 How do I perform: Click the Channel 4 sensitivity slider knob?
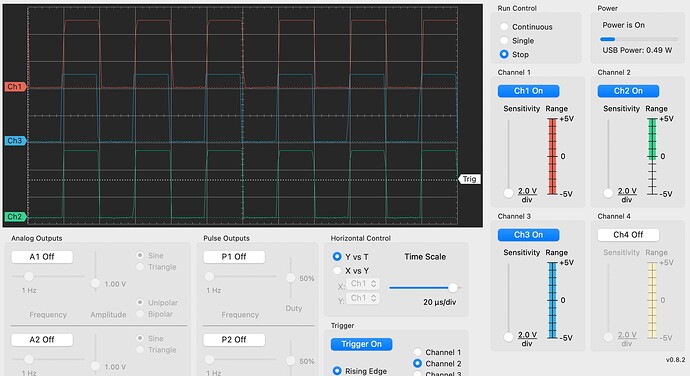click(x=608, y=337)
